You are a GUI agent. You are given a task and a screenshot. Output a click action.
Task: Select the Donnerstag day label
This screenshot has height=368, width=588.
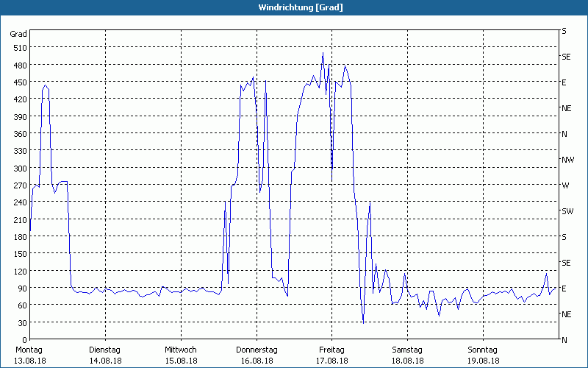tap(256, 350)
